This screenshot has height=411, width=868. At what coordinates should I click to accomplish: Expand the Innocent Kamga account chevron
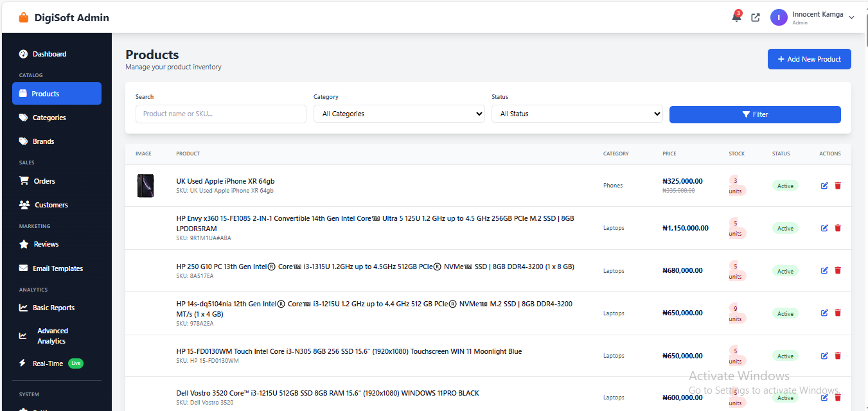point(851,17)
